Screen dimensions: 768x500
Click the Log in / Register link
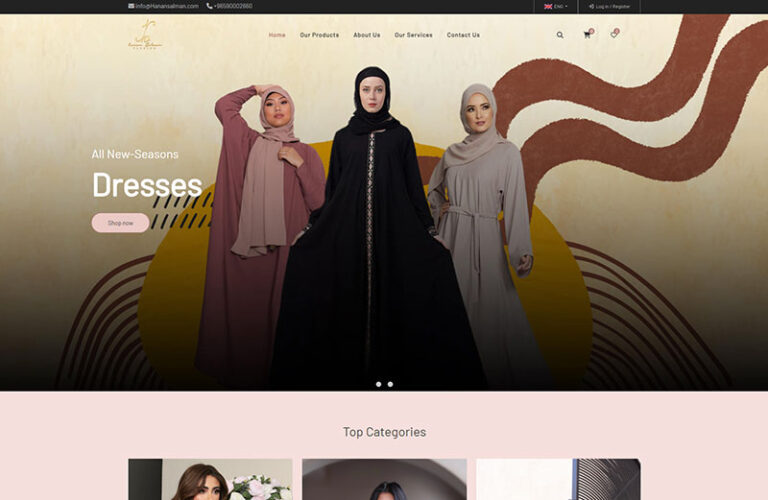coord(611,6)
